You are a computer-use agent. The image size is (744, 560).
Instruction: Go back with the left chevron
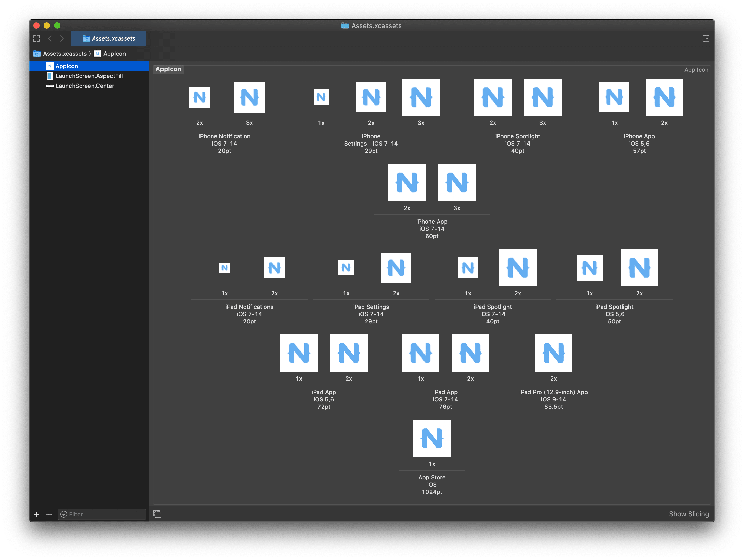click(50, 39)
